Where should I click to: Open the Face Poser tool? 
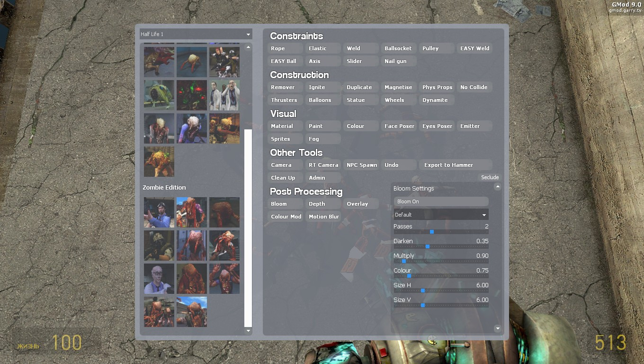(399, 126)
